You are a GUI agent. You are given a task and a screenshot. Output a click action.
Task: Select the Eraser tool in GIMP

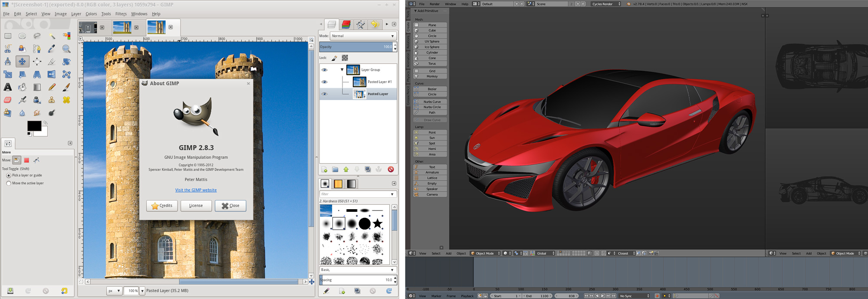[8, 100]
